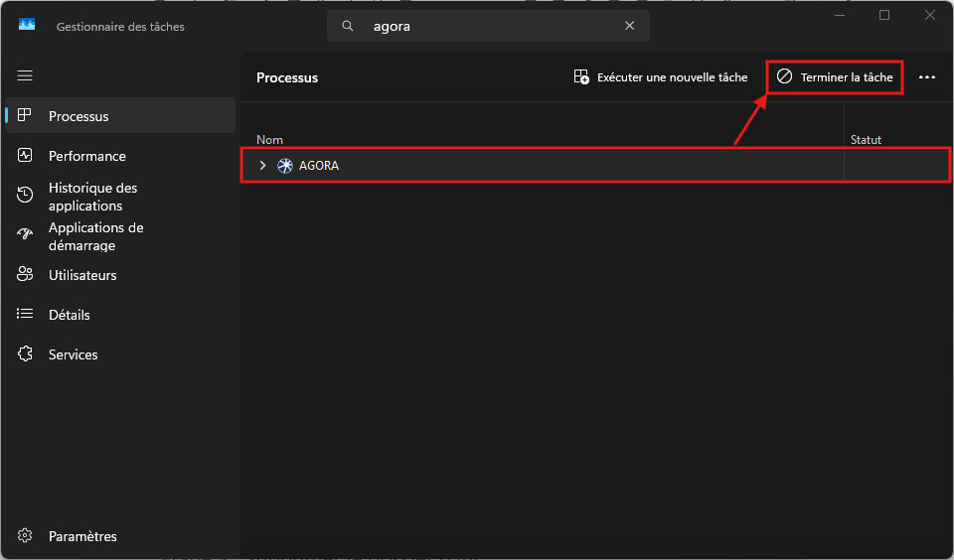Open Paramètres at the bottom
Viewport: 954px width, 560px height.
[120, 536]
